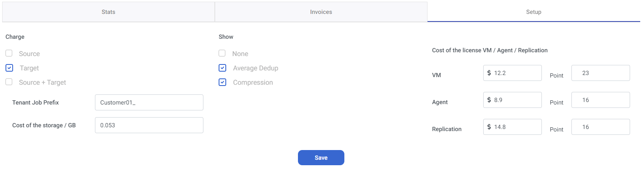The width and height of the screenshot is (644, 169).
Task: Edit the Agent license cost input
Action: click(512, 100)
